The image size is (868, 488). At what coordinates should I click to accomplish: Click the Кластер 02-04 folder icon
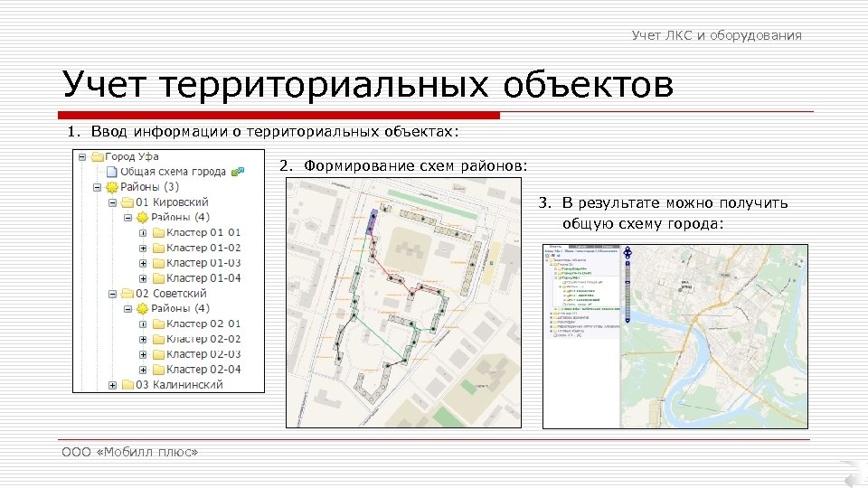[159, 370]
